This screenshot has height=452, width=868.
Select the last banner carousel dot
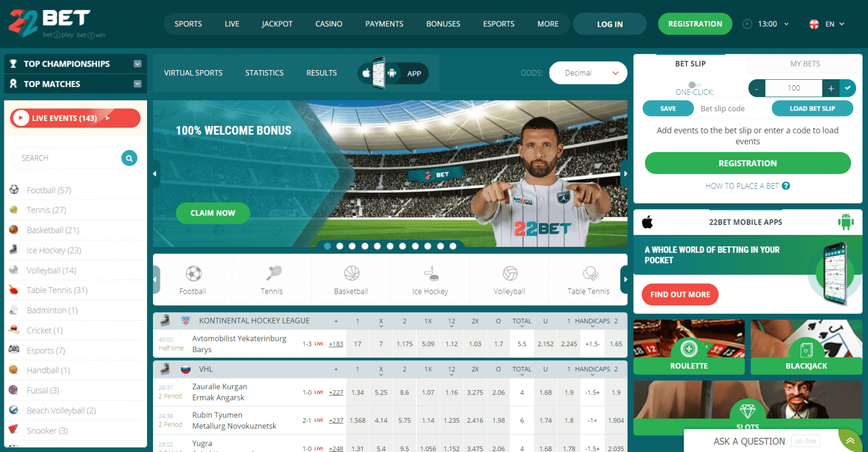tap(453, 246)
